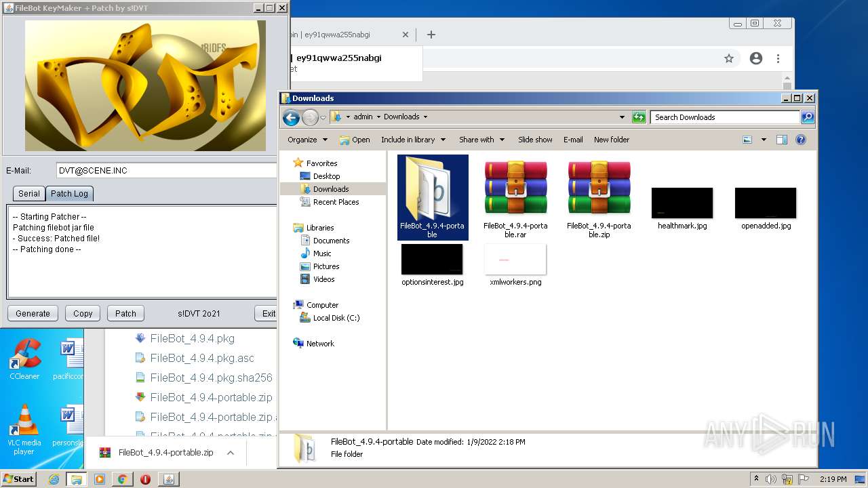Screen dimensions: 868x488
Task: Click FileBot_4.9.4.pkg.asc link on the webpage
Action: point(202,358)
